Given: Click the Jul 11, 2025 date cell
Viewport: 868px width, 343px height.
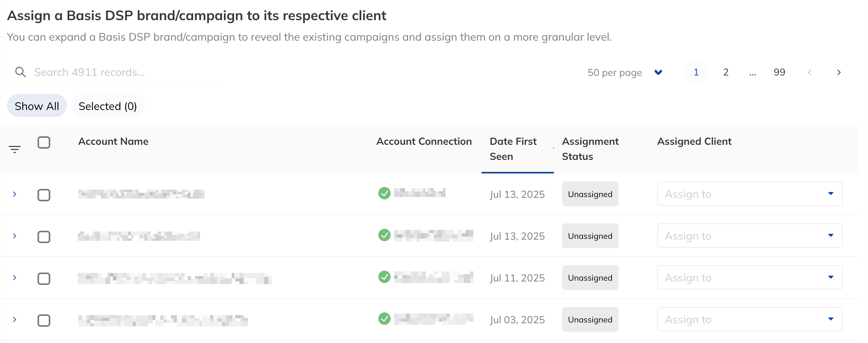Looking at the screenshot, I should pyautogui.click(x=517, y=278).
